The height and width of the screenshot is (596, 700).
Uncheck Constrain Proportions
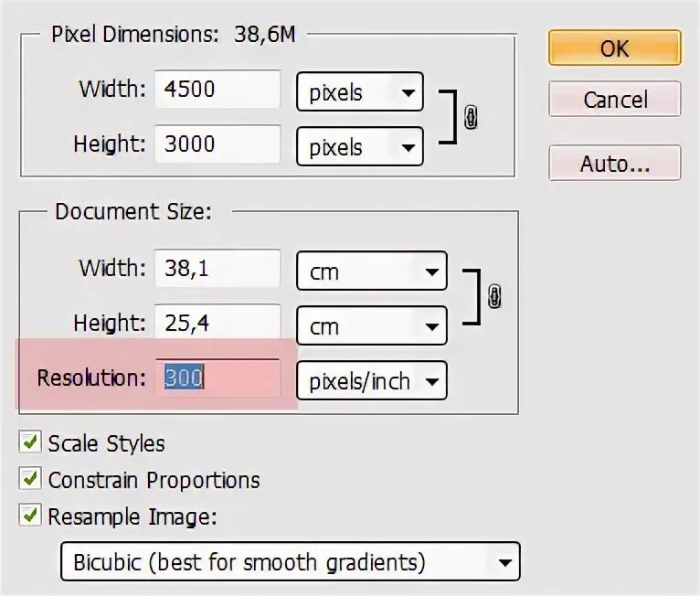(31, 479)
